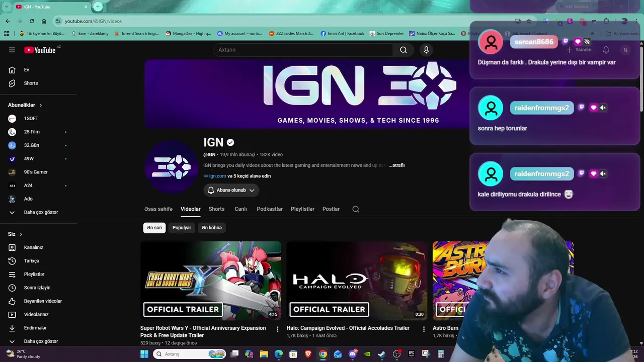Open options for Super Robot Wars Y video
The image size is (644, 362).
coord(277,329)
